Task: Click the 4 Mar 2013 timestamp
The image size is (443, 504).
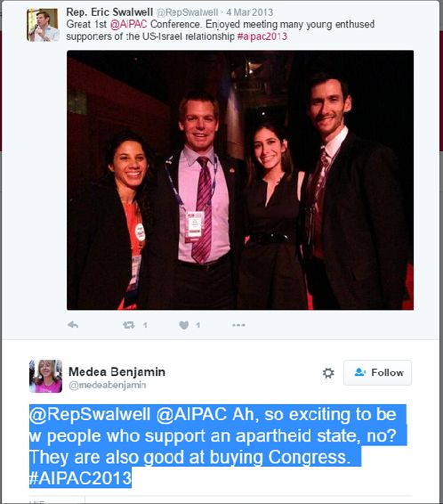Action: 250,12
